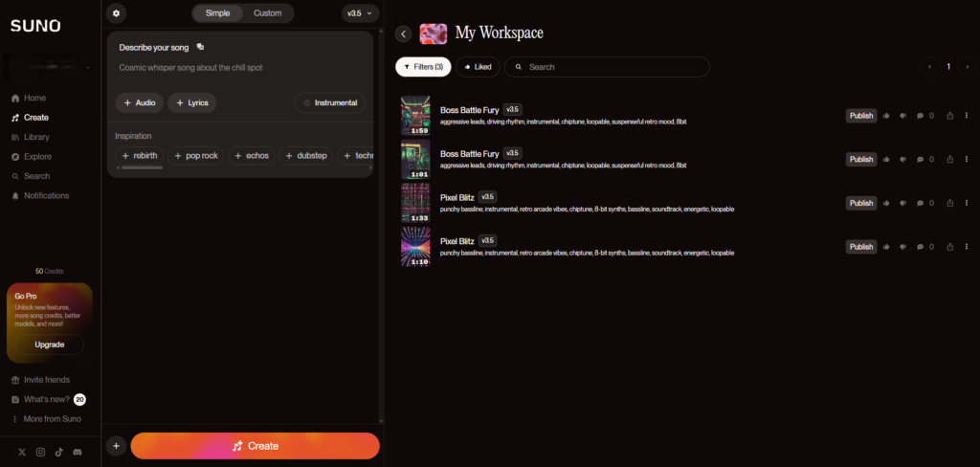Dislike the 1:01 Boss Battle Fury track
Viewport: 980px width, 467px height.
(x=902, y=160)
